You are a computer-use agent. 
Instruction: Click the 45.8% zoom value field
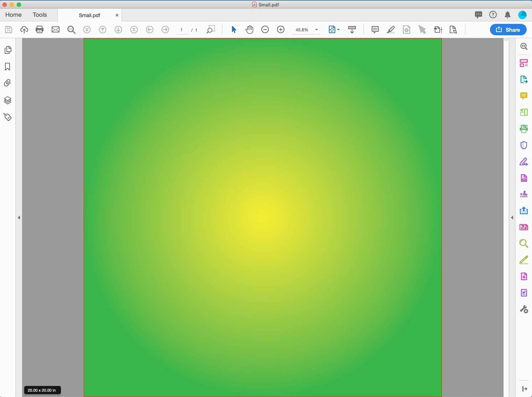coord(302,30)
